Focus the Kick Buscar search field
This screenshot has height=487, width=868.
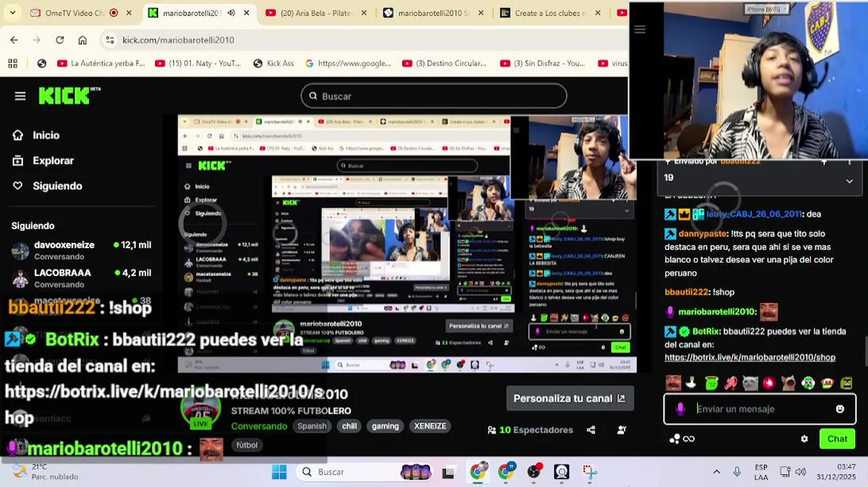(433, 96)
